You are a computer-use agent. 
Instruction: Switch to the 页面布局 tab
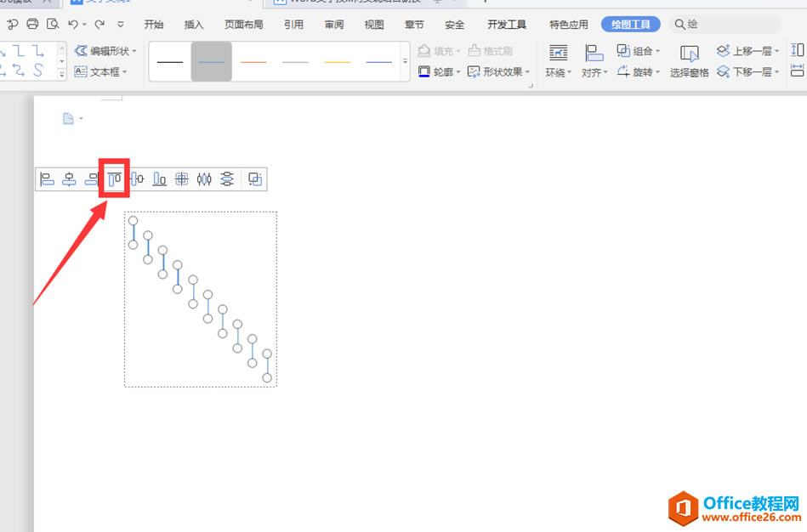[x=243, y=24]
